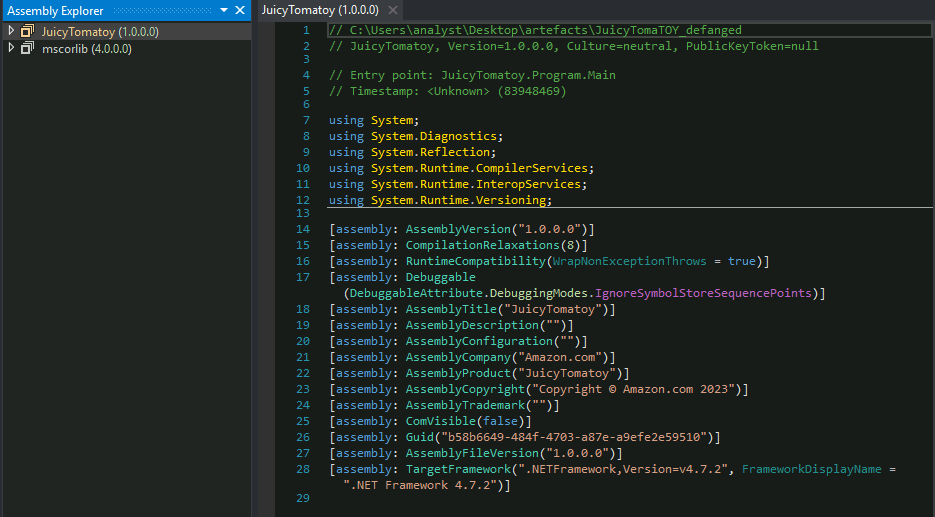The width and height of the screenshot is (935, 517).
Task: Click the JuicyTomatoy assembly icon
Action: [27, 31]
